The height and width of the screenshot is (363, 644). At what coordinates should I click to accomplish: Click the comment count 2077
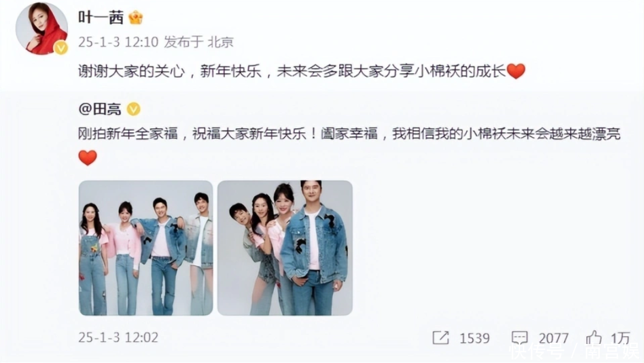click(x=554, y=338)
